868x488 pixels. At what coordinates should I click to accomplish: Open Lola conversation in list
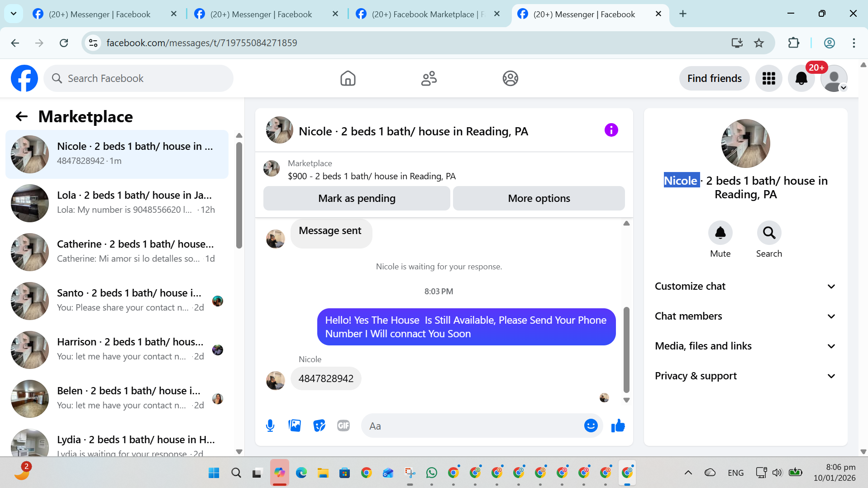tap(117, 203)
